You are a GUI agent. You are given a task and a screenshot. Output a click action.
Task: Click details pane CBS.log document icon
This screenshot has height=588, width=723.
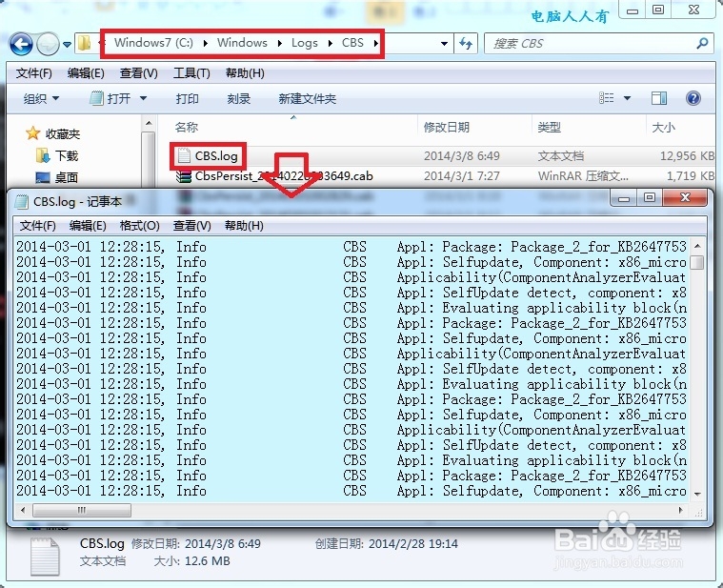45,557
